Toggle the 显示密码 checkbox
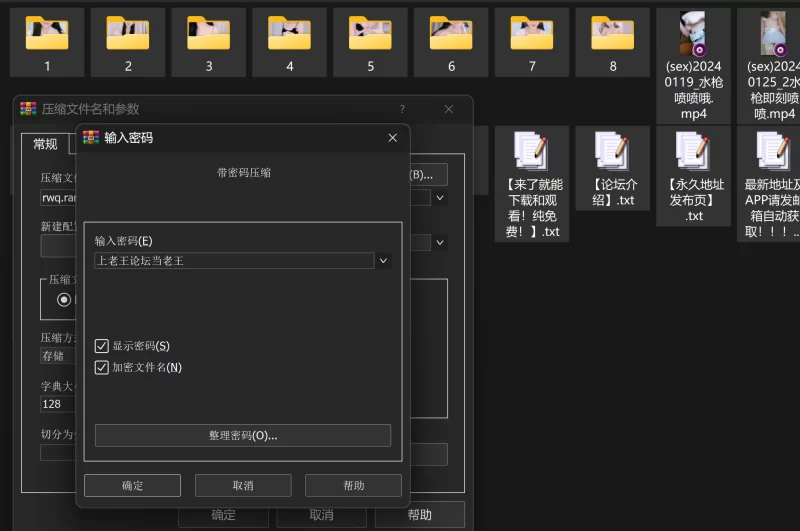This screenshot has height=531, width=800. click(102, 346)
